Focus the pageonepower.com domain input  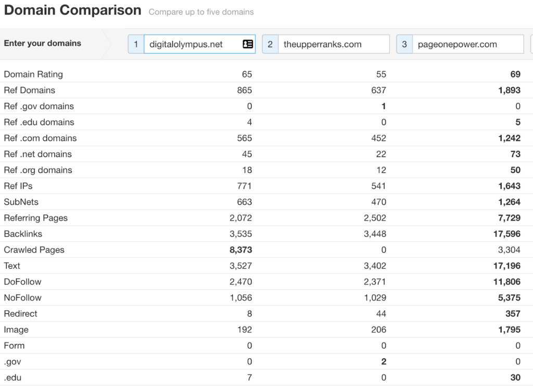click(468, 44)
